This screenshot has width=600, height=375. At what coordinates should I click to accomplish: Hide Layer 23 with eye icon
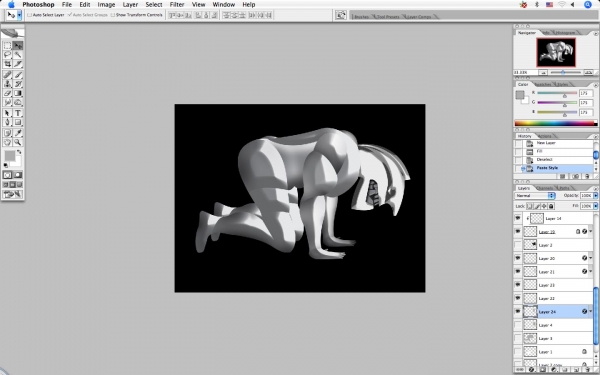[518, 285]
